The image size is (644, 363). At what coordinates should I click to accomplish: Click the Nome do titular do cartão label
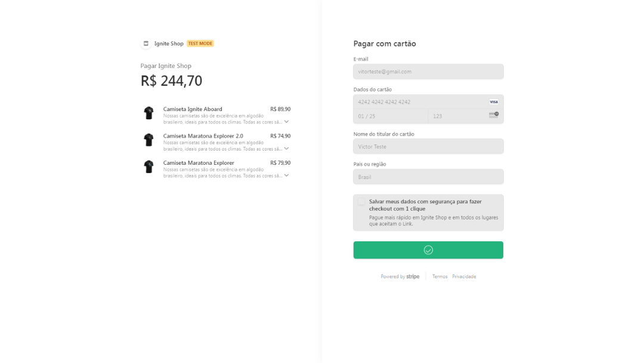coord(383,134)
